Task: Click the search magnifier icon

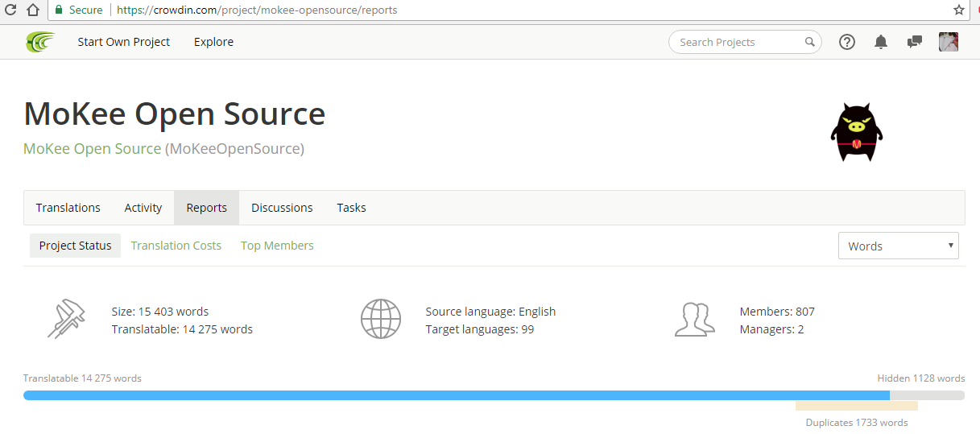Action: [809, 42]
